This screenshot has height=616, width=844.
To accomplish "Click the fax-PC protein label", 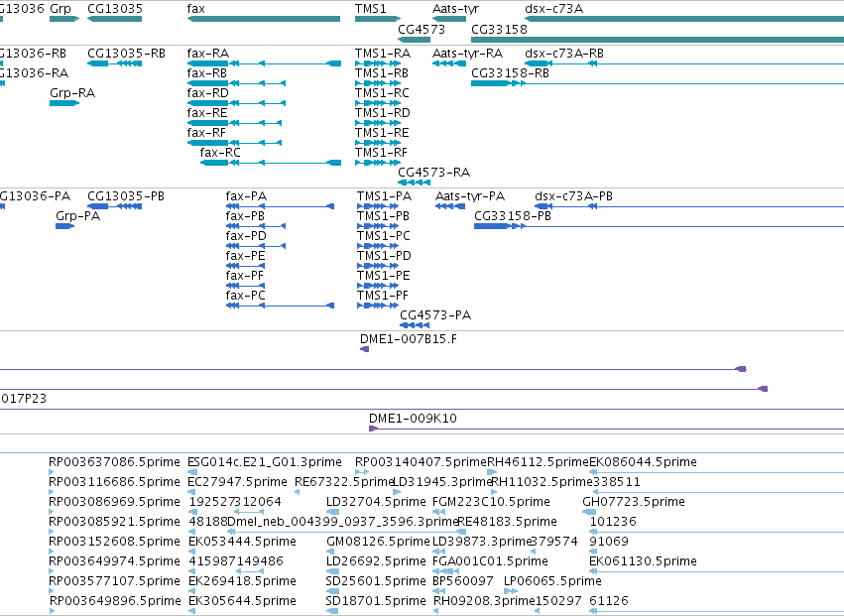I will (x=245, y=296).
